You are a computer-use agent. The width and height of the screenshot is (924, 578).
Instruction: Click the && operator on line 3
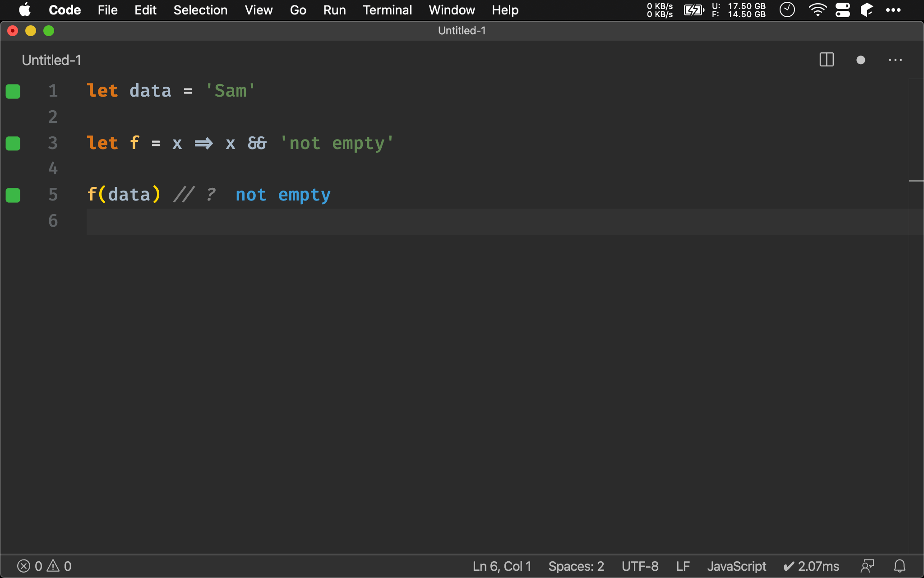257,143
